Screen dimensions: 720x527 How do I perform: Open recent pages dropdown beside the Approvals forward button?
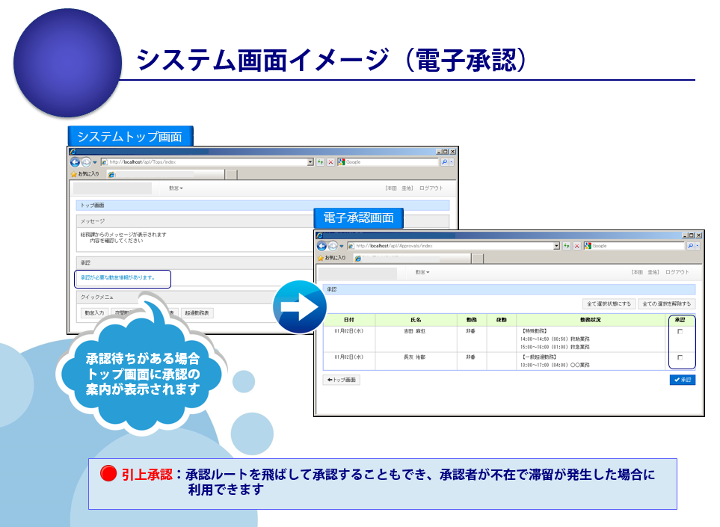point(341,247)
